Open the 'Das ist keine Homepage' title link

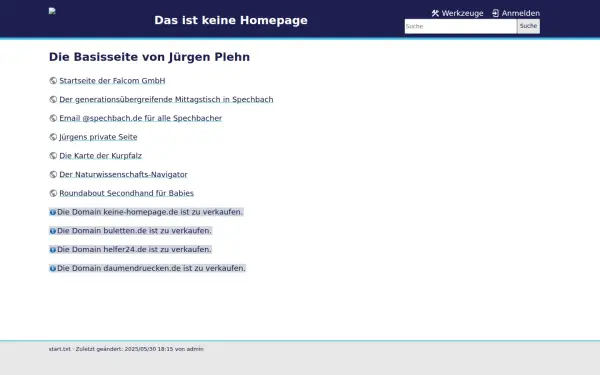[231, 20]
